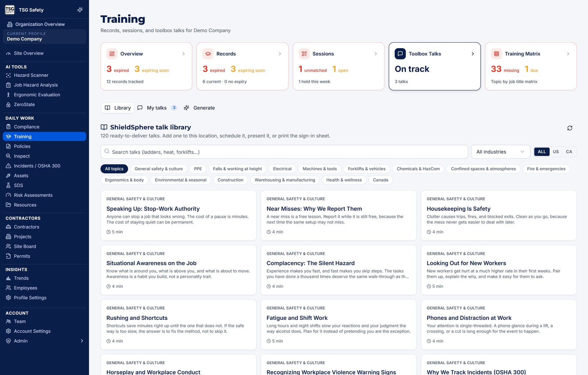Filter talks by General safety & culture

coord(159,169)
